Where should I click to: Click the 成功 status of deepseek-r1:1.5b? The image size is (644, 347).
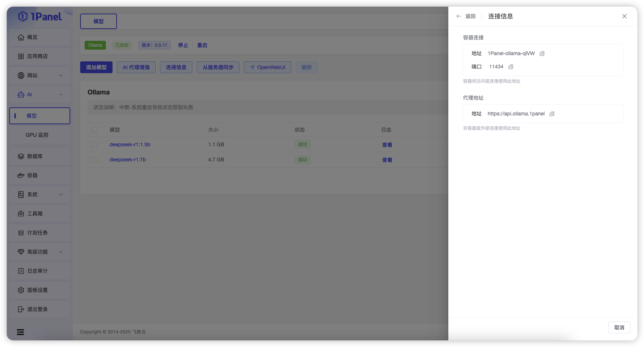click(x=303, y=144)
